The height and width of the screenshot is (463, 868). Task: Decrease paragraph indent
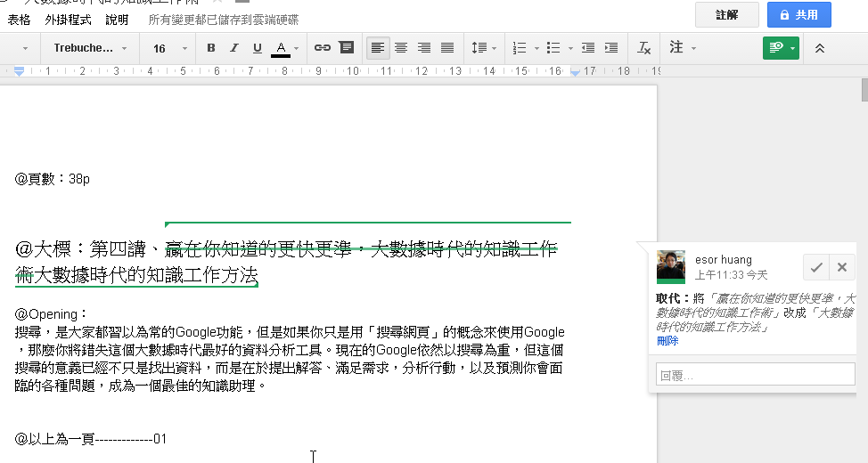coord(588,48)
